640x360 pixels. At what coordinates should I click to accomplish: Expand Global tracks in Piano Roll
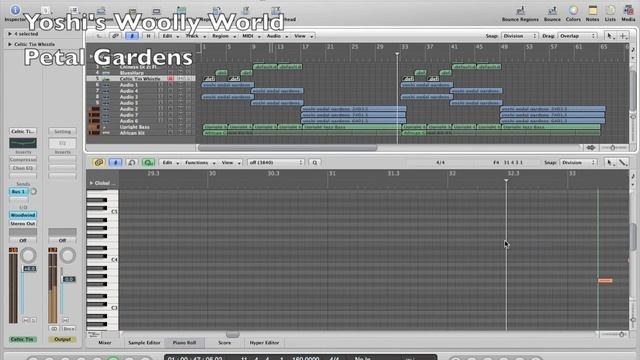91,183
